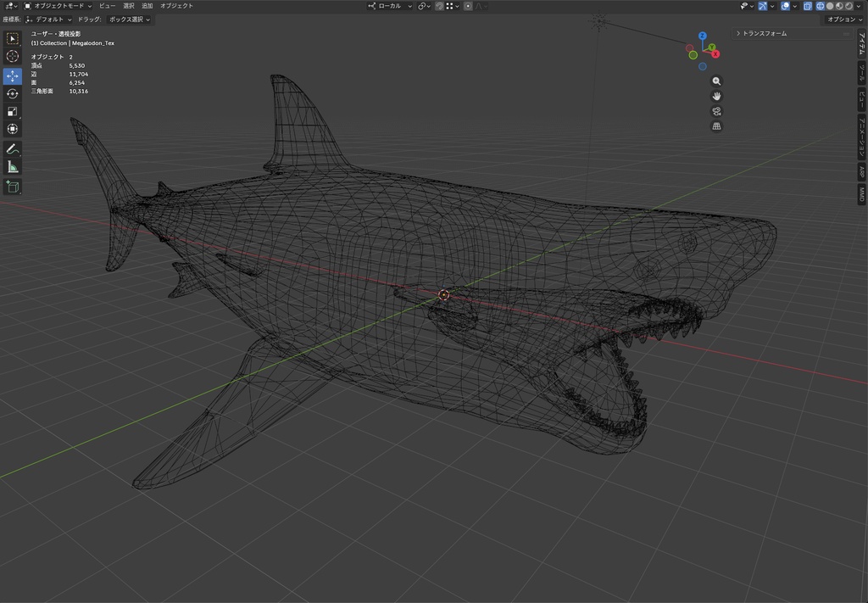Choose the Measure tool
Viewport: 868px width, 603px height.
coord(12,167)
